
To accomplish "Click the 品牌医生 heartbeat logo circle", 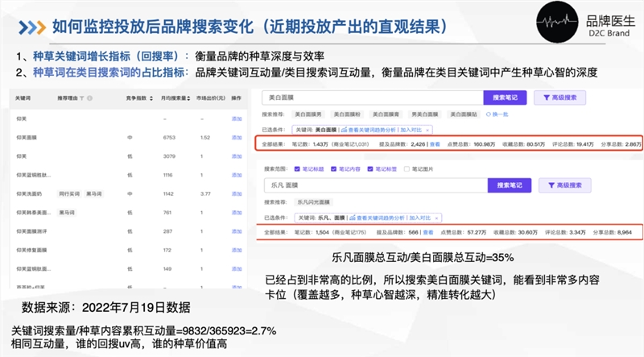I will pos(557,22).
